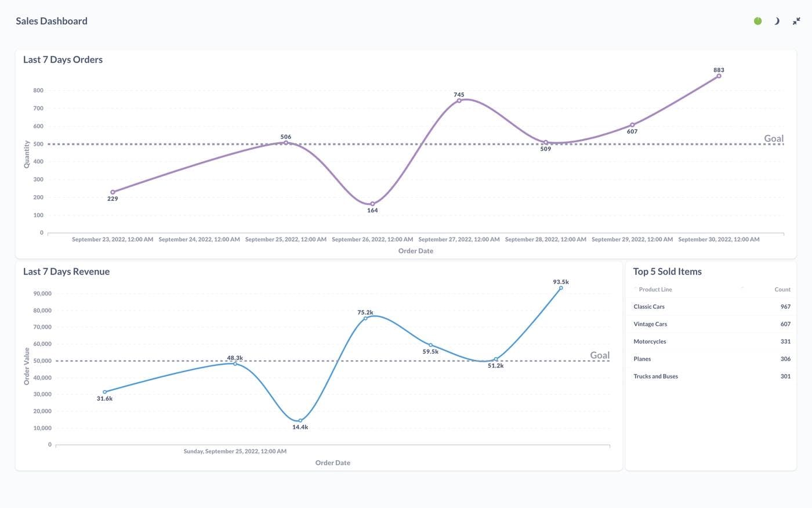Select the 14.4k low point on revenue line
The width and height of the screenshot is (812, 508).
pos(300,420)
